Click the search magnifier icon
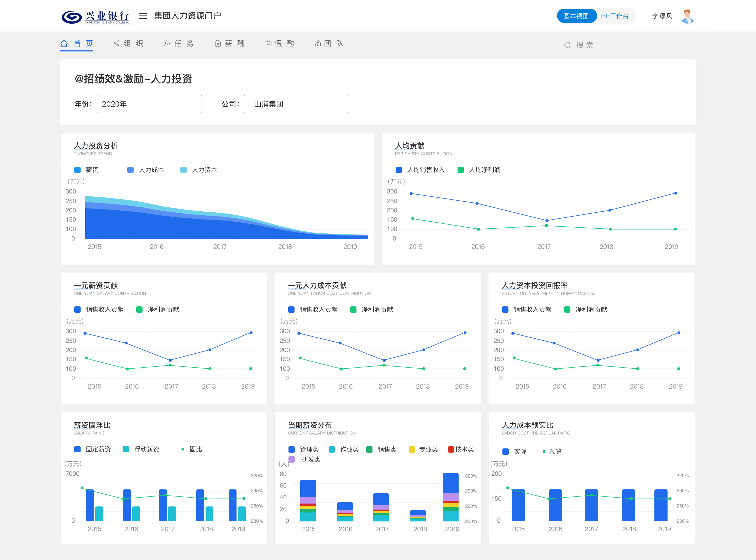The image size is (756, 560). click(567, 45)
